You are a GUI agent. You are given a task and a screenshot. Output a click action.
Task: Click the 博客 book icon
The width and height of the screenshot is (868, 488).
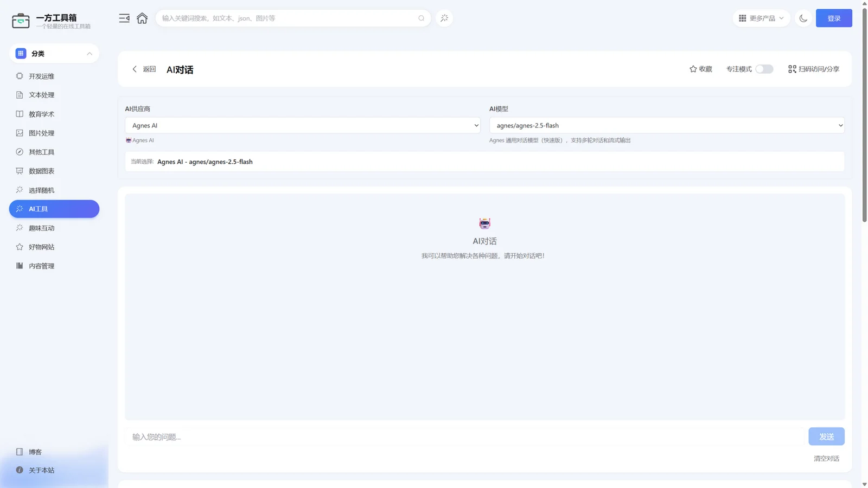click(20, 452)
